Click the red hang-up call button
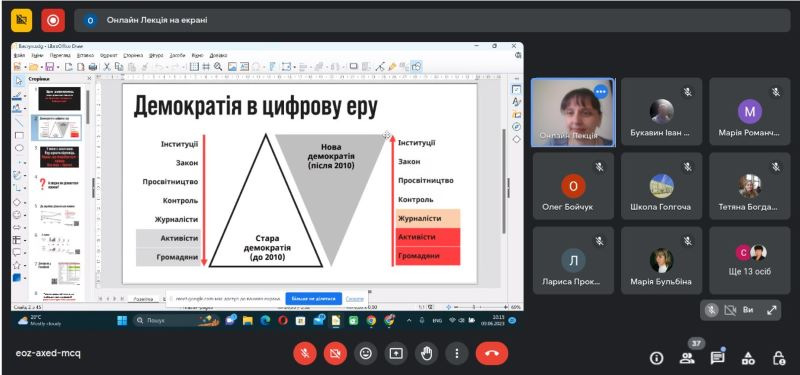 (x=492, y=354)
